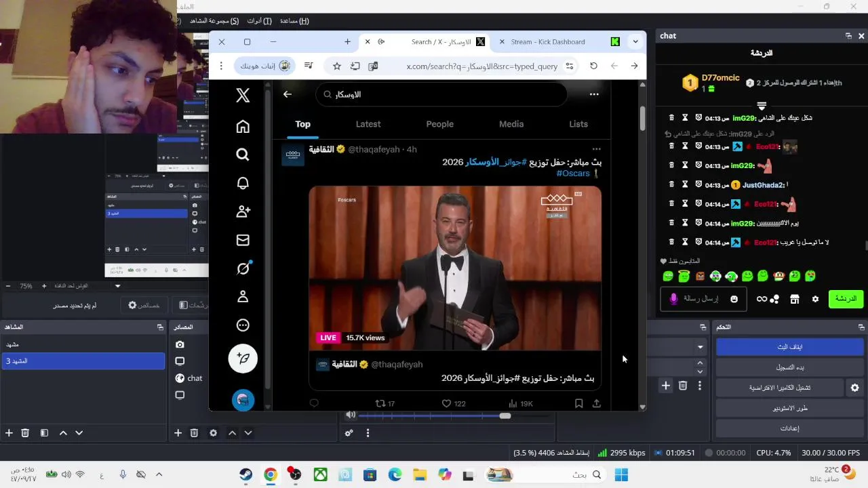Open the X home icon in sidebar
868x488 pixels.
243,127
